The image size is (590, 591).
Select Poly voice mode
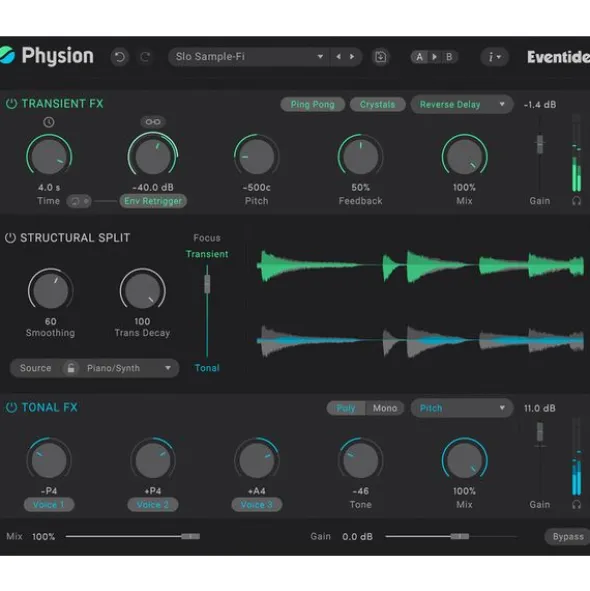[346, 408]
